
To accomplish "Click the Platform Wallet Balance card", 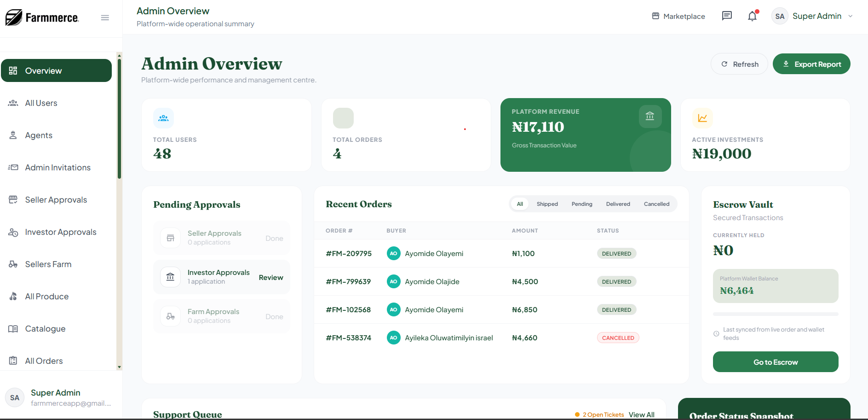I will [x=776, y=286].
